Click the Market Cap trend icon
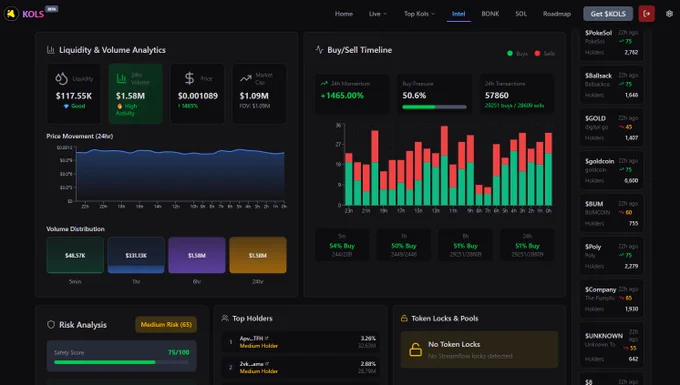This screenshot has height=385, width=680. point(246,78)
